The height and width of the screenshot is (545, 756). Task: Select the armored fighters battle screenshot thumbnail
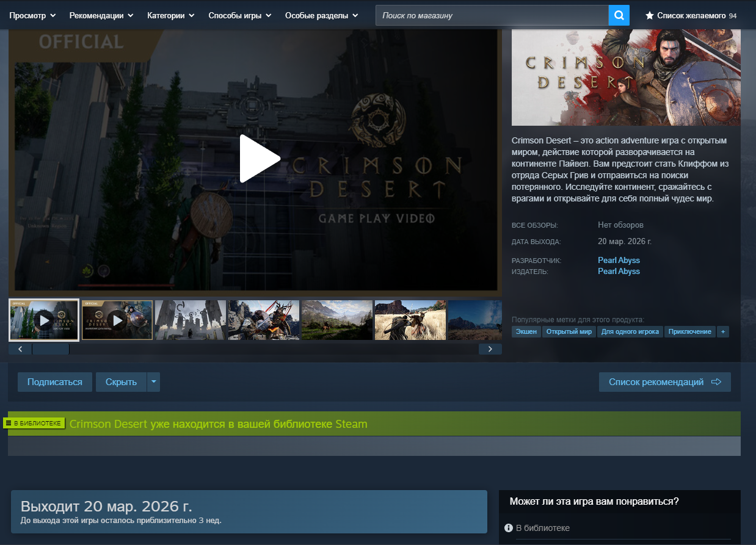pos(264,320)
